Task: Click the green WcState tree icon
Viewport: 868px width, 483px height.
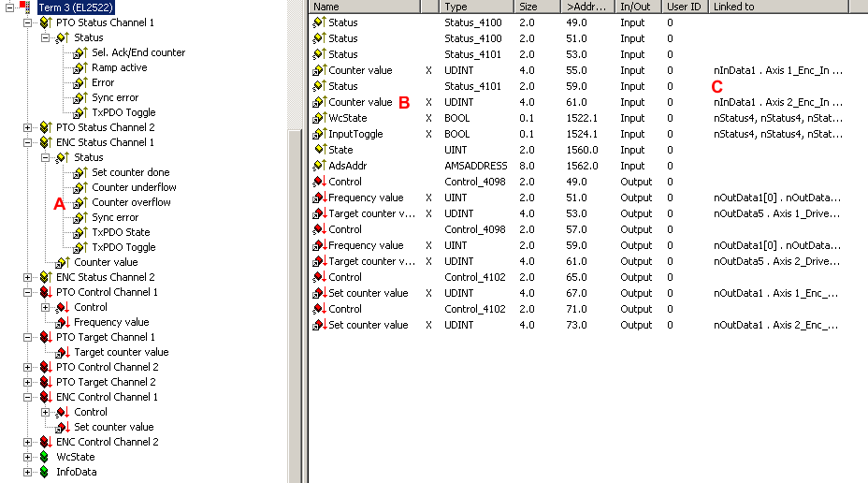Action: click(x=44, y=457)
